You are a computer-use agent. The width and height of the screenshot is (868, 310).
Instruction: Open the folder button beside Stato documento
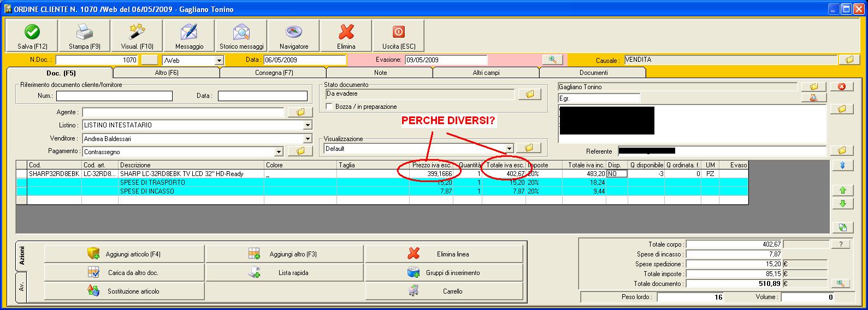pyautogui.click(x=529, y=95)
